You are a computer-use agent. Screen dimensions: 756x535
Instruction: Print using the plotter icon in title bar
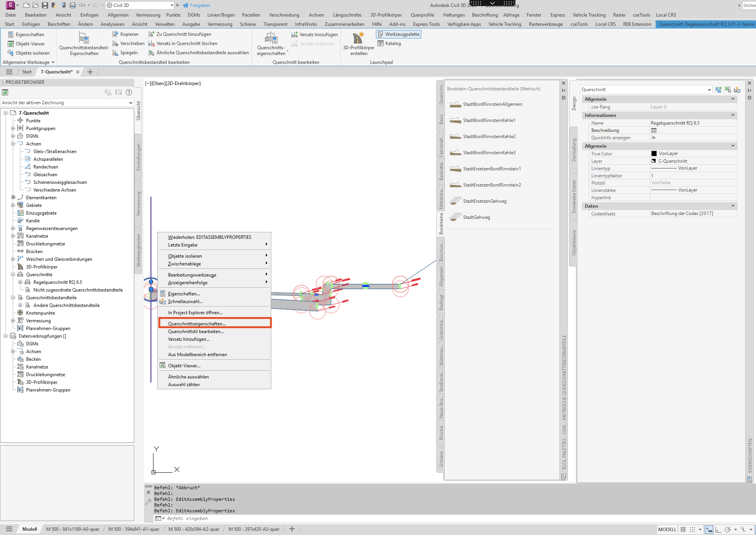(x=73, y=5)
